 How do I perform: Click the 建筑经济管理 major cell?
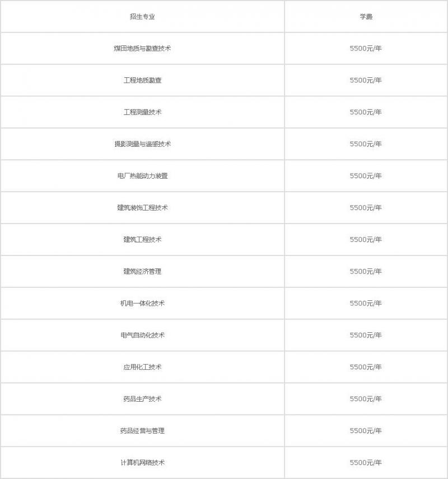tap(142, 272)
